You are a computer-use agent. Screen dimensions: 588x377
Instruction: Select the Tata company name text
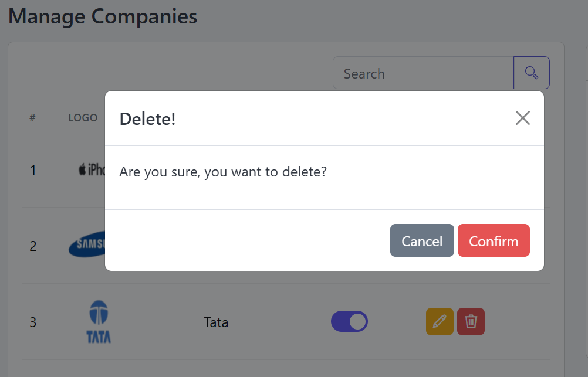216,322
